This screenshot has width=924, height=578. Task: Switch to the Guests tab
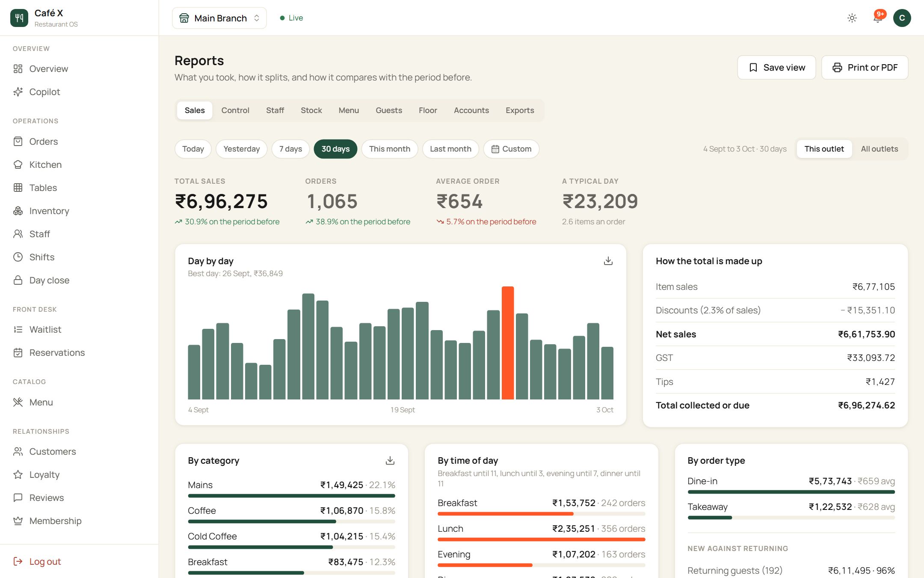click(389, 110)
